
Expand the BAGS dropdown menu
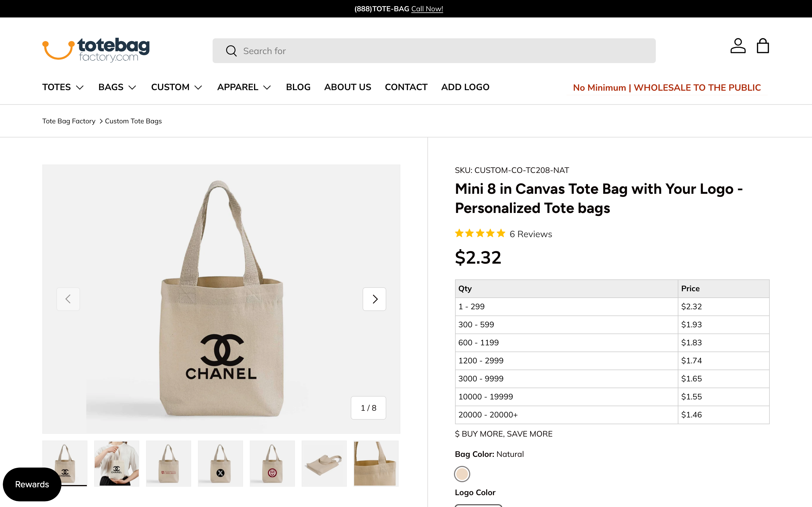[x=117, y=87]
